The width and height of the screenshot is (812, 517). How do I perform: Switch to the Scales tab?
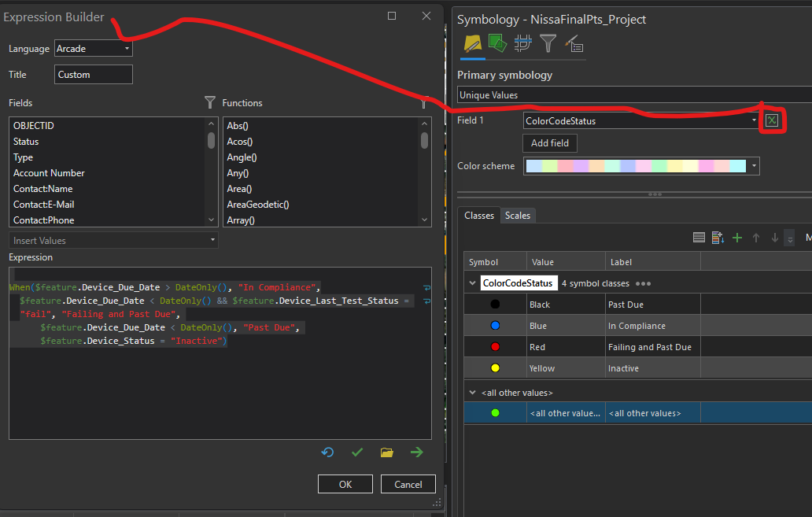click(x=518, y=215)
